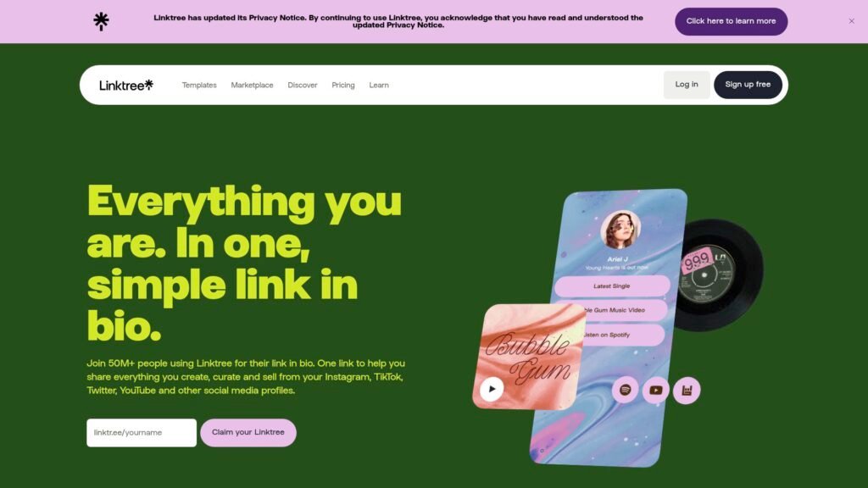Go to the Discover page
Screen dimensions: 868x488
[x=303, y=86]
